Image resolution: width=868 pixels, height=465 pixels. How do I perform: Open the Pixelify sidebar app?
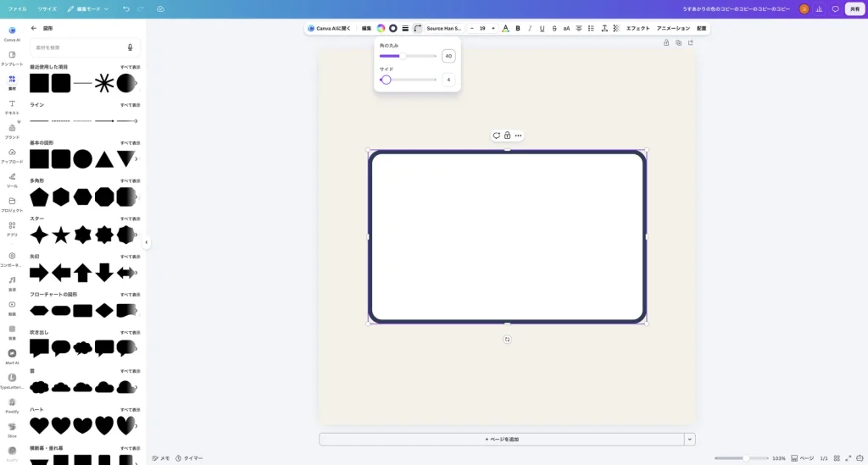[12, 405]
